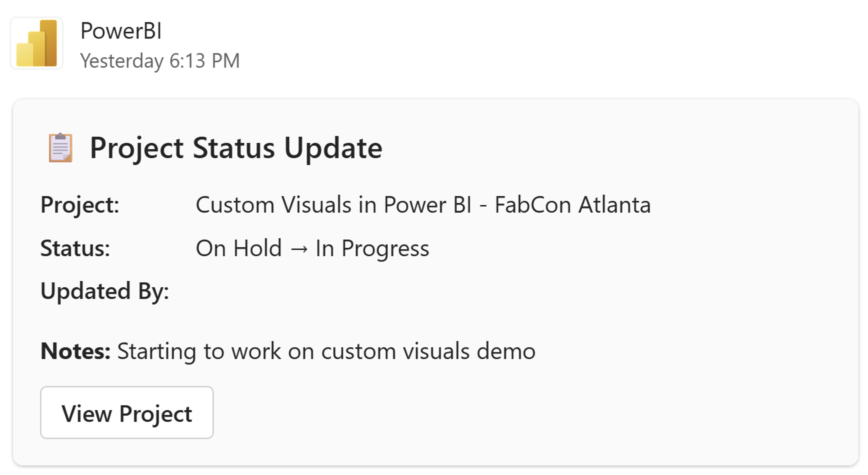868x475 pixels.
Task: Select the Project Status Update heading
Action: pyautogui.click(x=236, y=148)
